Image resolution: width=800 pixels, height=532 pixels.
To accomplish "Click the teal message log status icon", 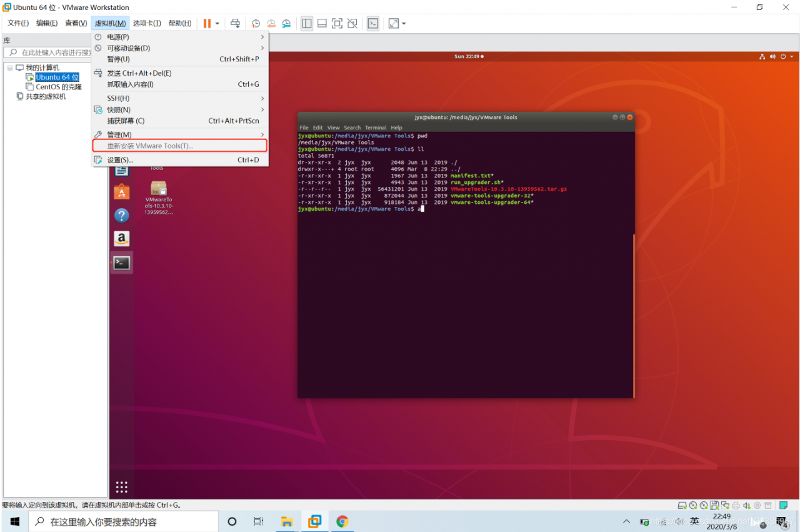I will pyautogui.click(x=783, y=505).
